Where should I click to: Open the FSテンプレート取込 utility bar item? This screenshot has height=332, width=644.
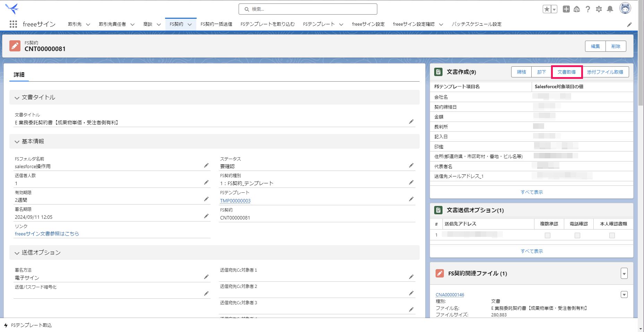28,325
